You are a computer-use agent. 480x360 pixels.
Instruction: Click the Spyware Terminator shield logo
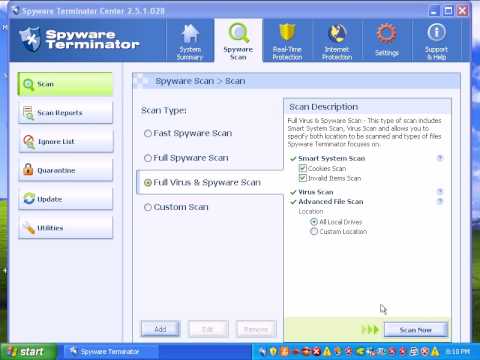coord(30,39)
